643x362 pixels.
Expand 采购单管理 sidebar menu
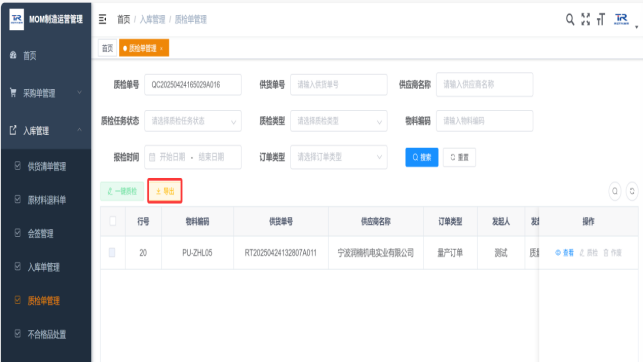pos(46,93)
